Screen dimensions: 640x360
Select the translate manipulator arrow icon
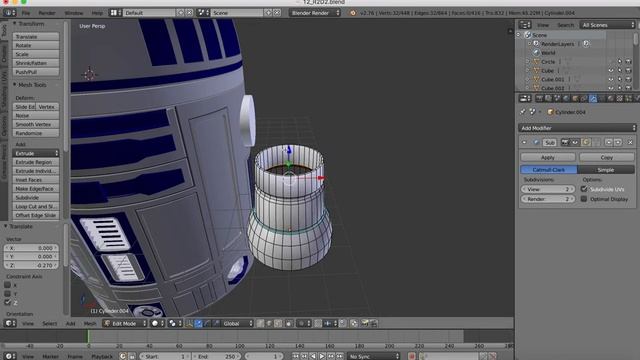click(198, 323)
